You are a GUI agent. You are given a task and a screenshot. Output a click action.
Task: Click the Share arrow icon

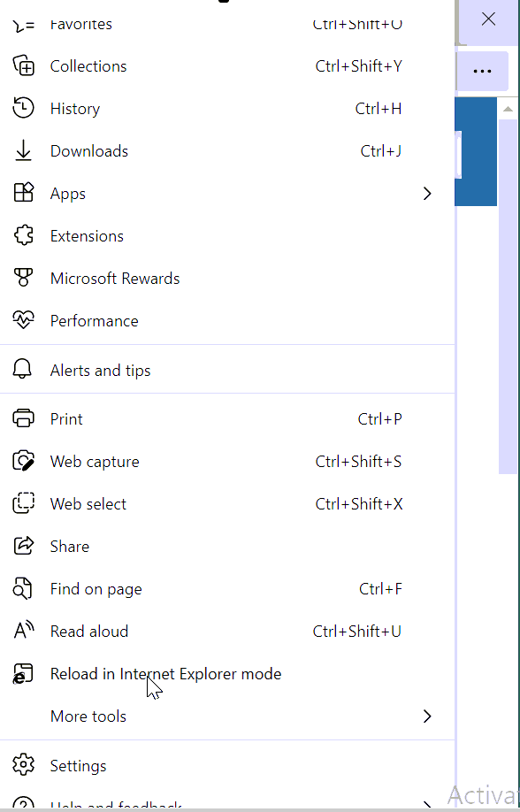click(x=23, y=546)
